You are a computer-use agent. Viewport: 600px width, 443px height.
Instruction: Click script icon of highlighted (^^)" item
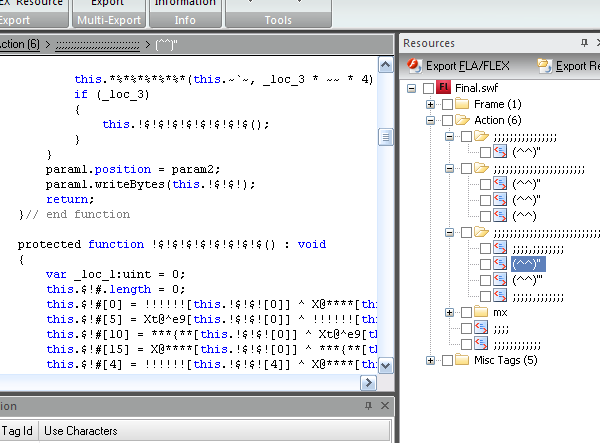click(500, 264)
